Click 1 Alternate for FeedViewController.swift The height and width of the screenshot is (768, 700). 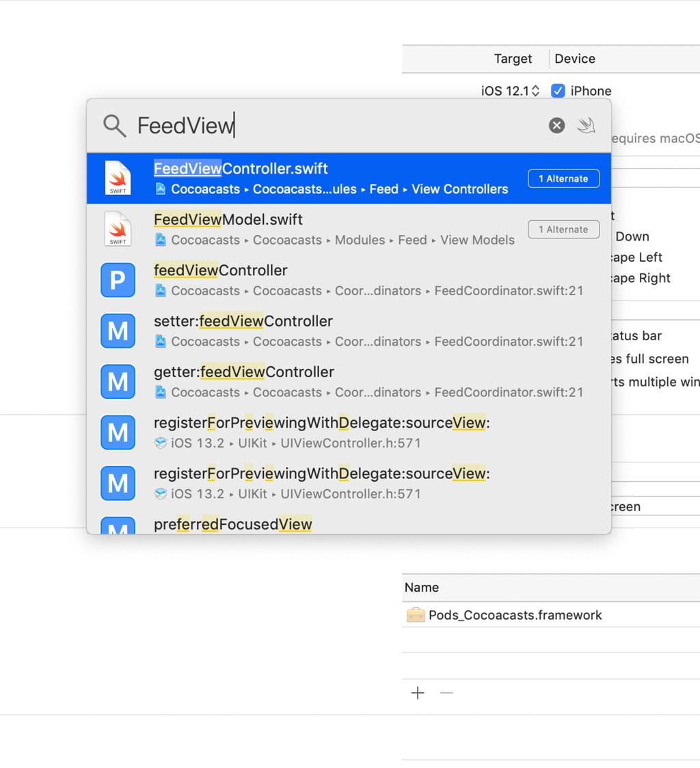point(563,179)
